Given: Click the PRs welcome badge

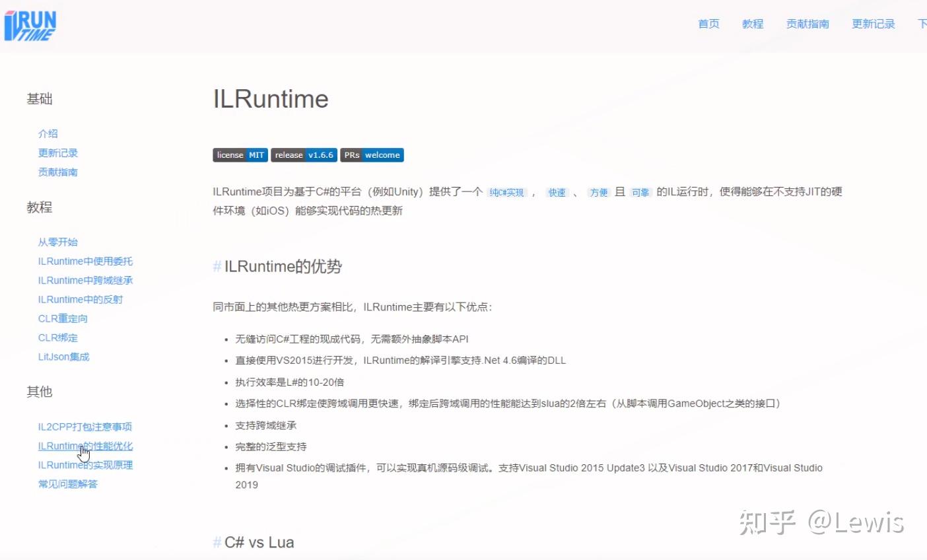Looking at the screenshot, I should click(372, 155).
